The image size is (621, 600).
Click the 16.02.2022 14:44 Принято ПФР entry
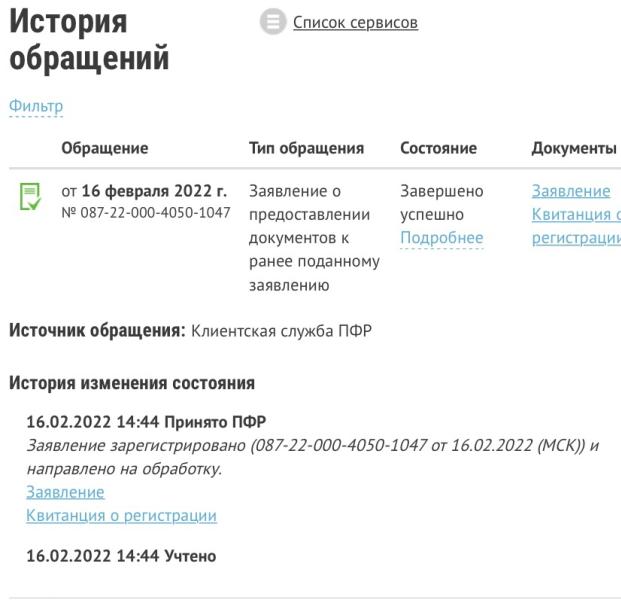tap(146, 422)
